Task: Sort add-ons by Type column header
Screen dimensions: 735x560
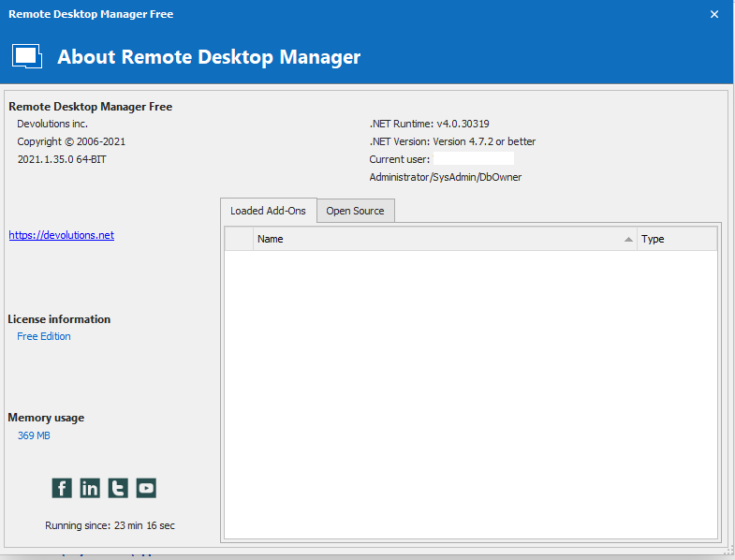Action: (x=677, y=239)
